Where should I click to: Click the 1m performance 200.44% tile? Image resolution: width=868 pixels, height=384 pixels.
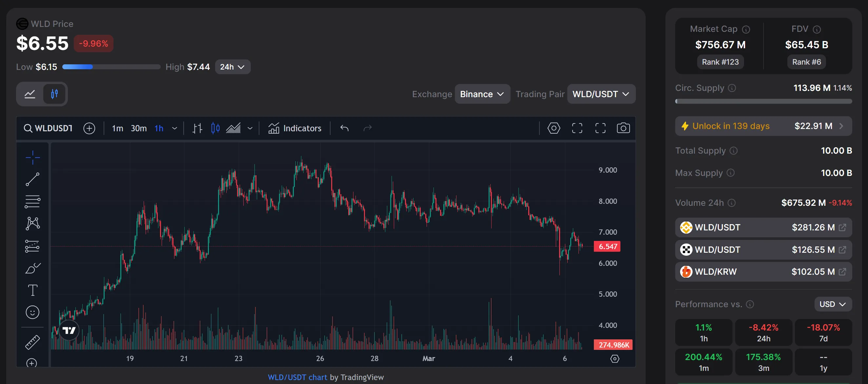pyautogui.click(x=704, y=362)
